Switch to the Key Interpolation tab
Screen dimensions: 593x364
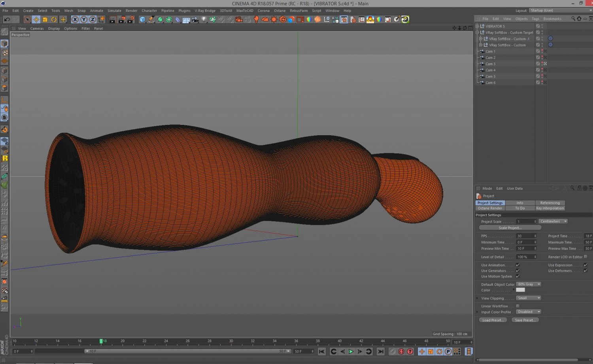click(x=550, y=208)
